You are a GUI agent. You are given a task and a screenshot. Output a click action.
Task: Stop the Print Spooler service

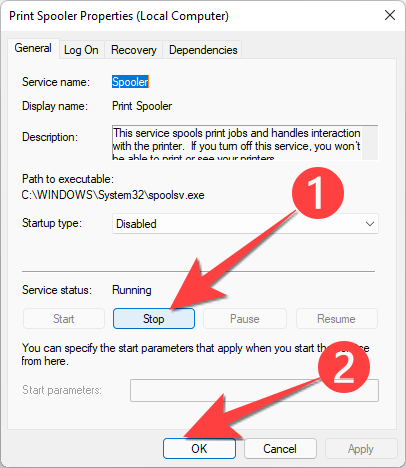click(154, 319)
